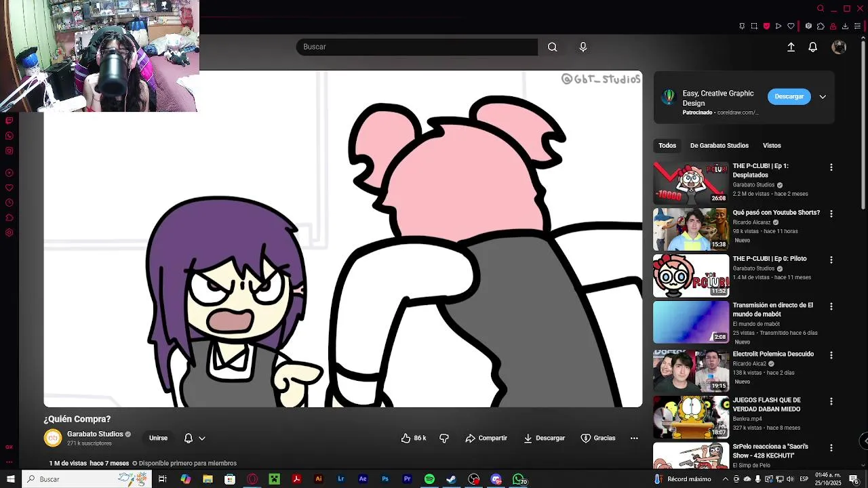Open options for JUEGOS FLASH video
This screenshot has height=488, width=868.
click(831, 401)
